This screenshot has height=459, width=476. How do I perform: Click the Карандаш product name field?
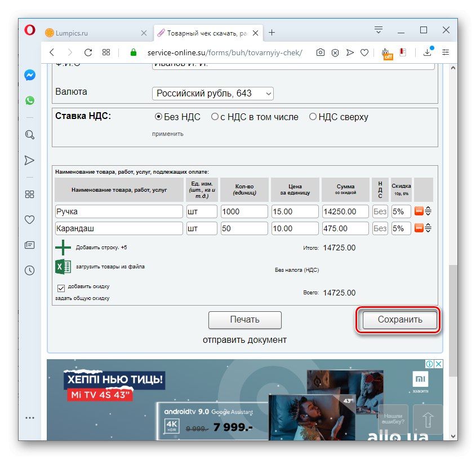pos(119,228)
